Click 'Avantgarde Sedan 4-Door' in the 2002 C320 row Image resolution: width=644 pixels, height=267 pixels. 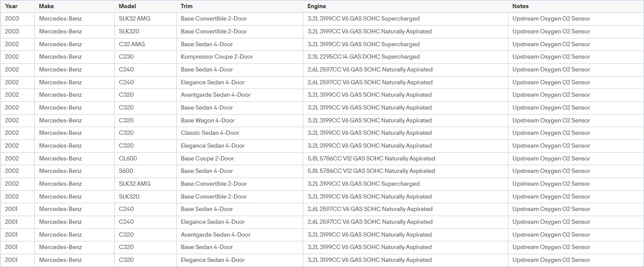pyautogui.click(x=216, y=95)
